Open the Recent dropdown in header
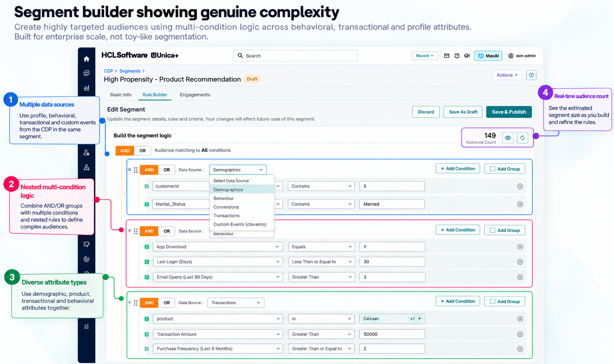614x364 pixels. tap(425, 56)
